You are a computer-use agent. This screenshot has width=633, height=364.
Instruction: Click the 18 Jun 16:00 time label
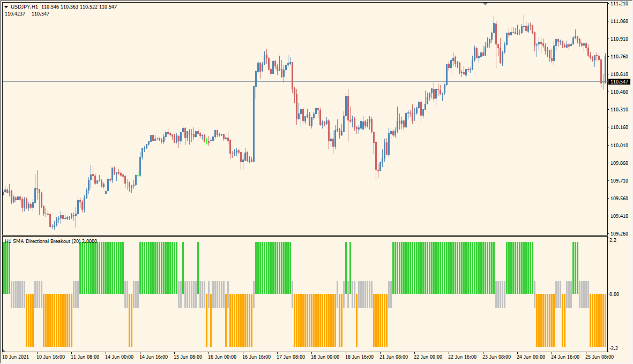pos(359,357)
